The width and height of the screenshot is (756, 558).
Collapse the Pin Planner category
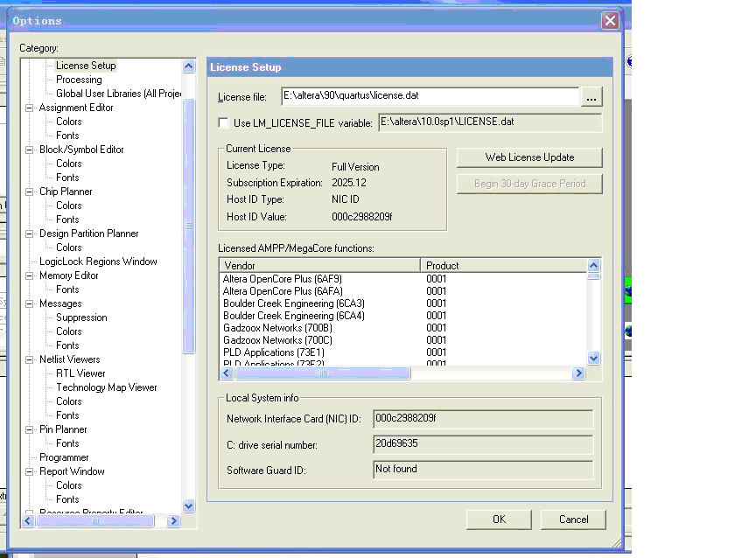click(x=30, y=429)
